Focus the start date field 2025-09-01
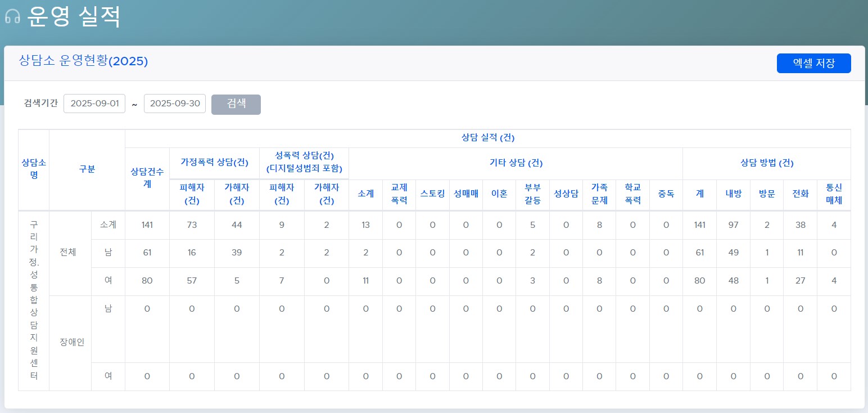Viewport: 868px width, 413px height. (94, 104)
